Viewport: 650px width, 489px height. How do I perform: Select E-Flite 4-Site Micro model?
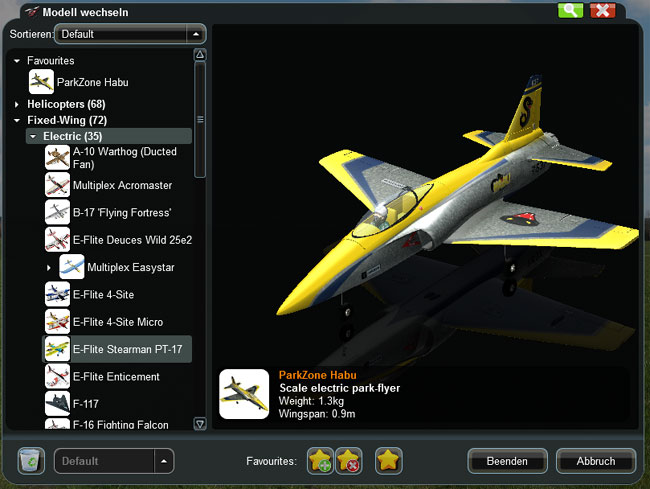[x=118, y=322]
